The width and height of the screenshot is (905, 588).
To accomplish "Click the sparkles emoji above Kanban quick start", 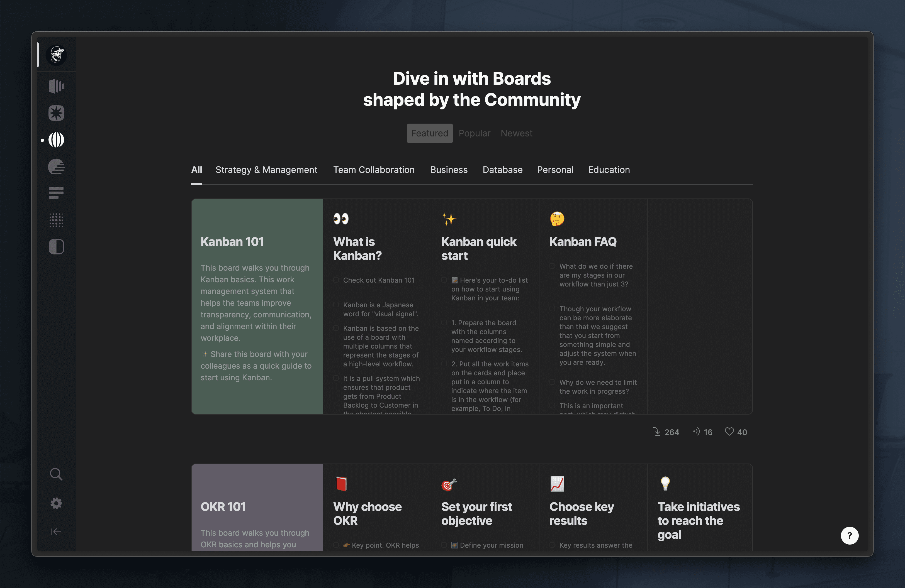I will (x=449, y=219).
